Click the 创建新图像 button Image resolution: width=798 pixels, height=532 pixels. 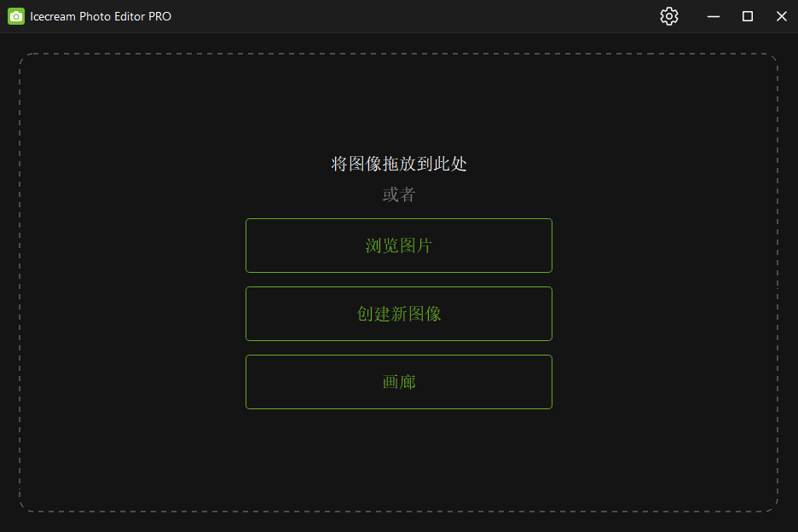398,314
